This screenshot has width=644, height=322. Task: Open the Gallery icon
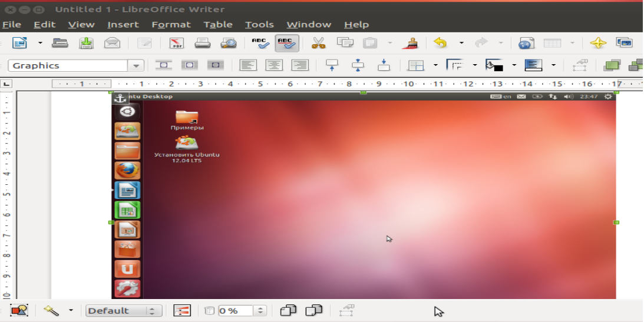point(625,42)
